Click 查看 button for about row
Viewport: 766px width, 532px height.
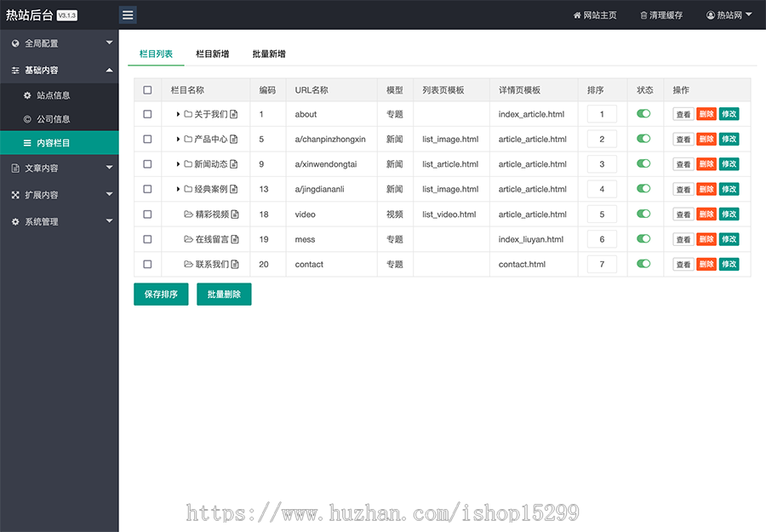tap(683, 114)
